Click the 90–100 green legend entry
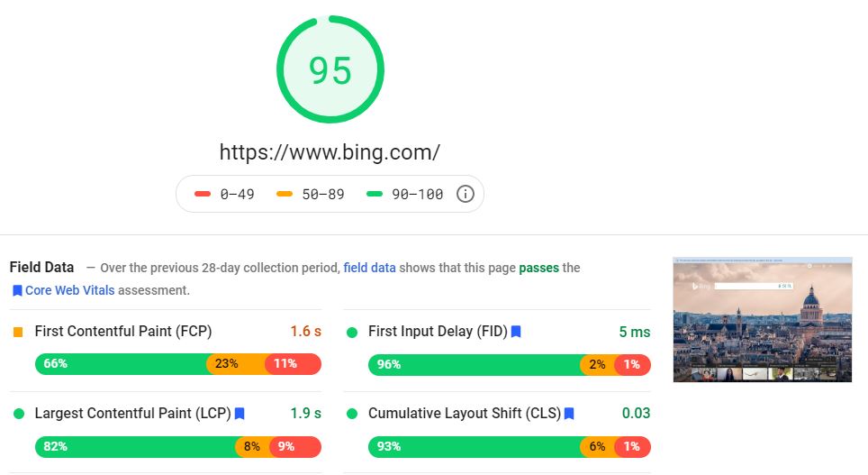 (x=405, y=194)
